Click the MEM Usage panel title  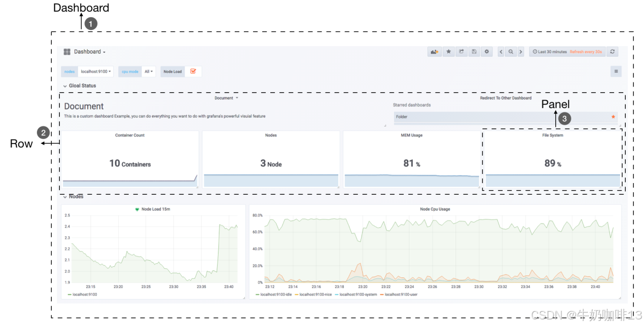click(x=411, y=135)
